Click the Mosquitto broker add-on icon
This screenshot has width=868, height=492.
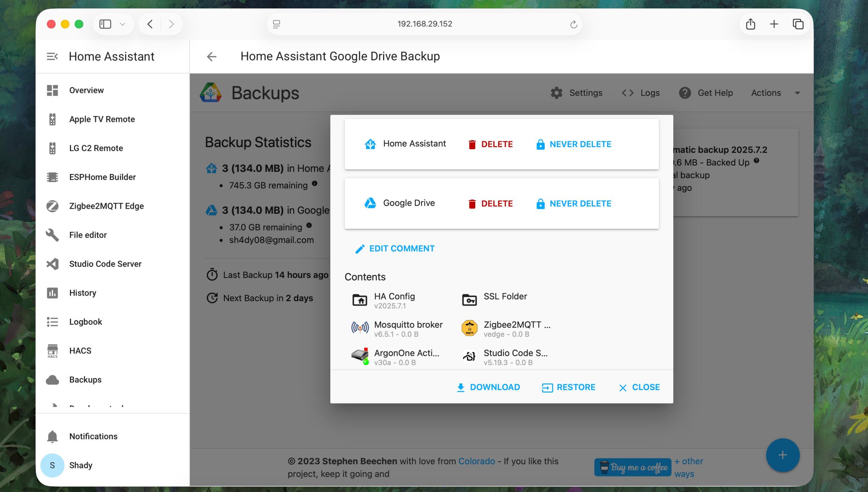[360, 328]
